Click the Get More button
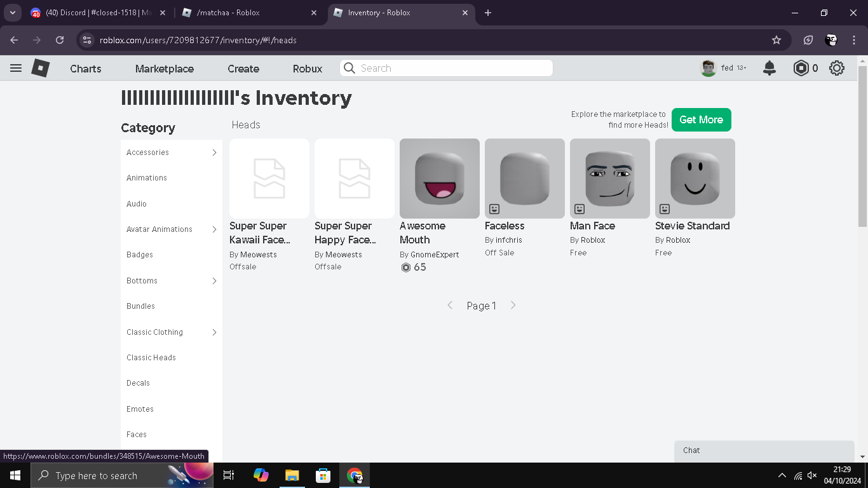Screen dimensions: 868x488 tap(702, 119)
